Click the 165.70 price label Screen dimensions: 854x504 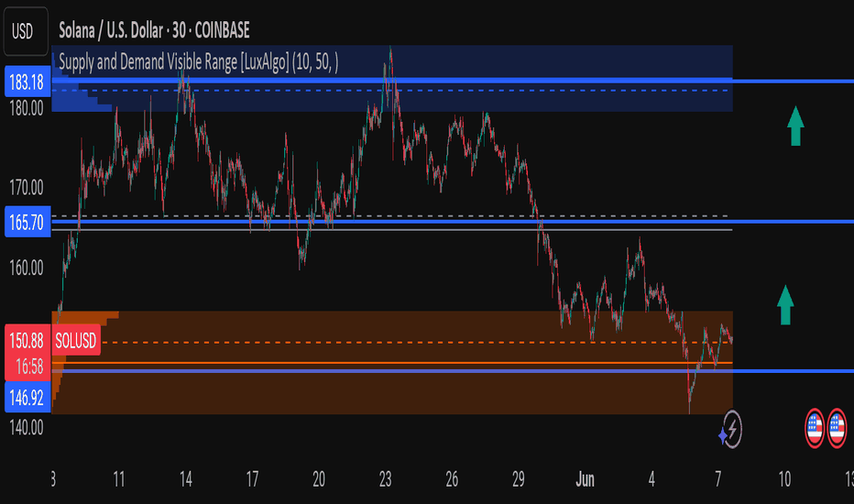pos(27,222)
